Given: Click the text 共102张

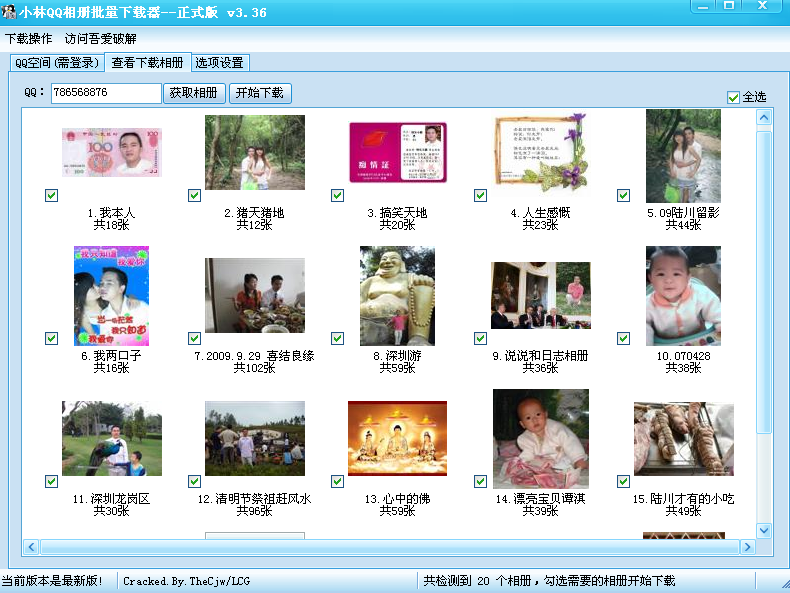Looking at the screenshot, I should [x=254, y=368].
